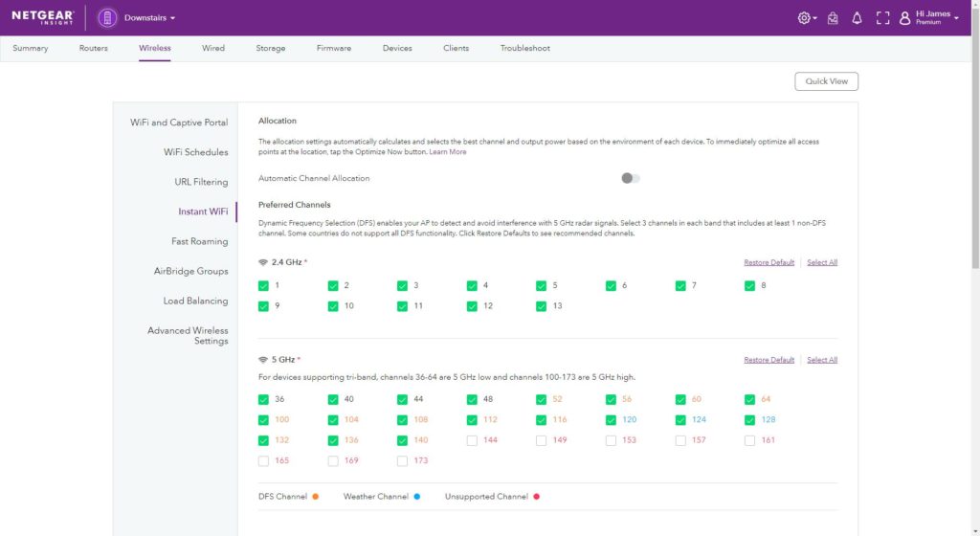Click the NETGEAR Insight logo
The image size is (980, 536).
43,17
